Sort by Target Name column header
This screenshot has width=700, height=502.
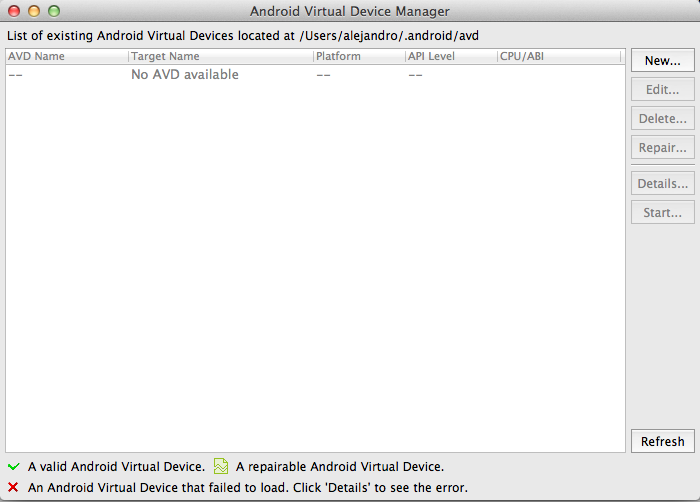(221, 56)
